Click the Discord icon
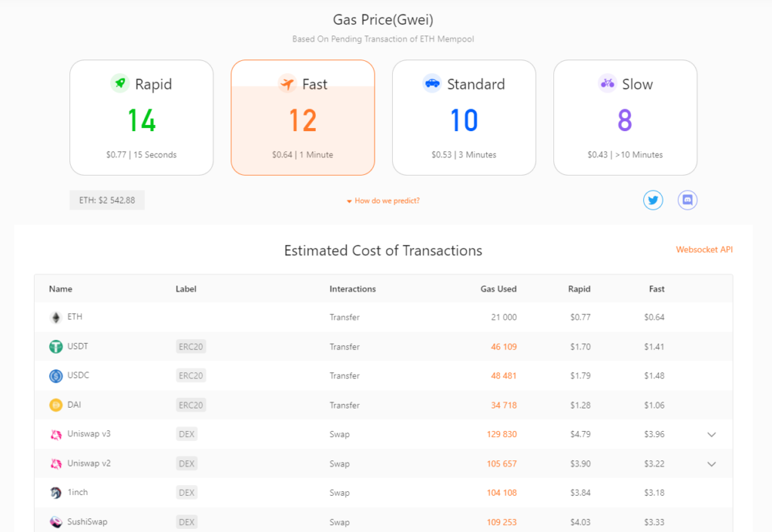The image size is (772, 532). click(x=688, y=200)
